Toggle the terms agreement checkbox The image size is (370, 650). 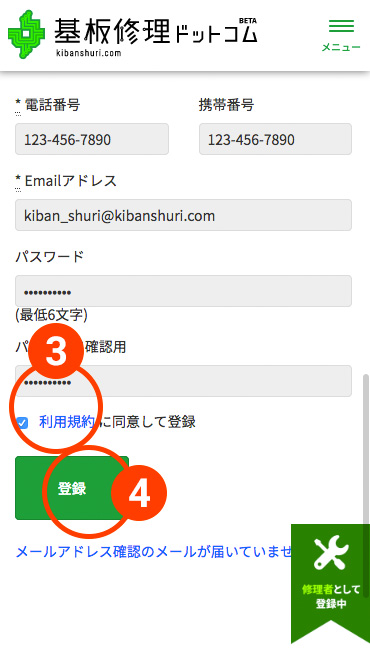pos(22,423)
